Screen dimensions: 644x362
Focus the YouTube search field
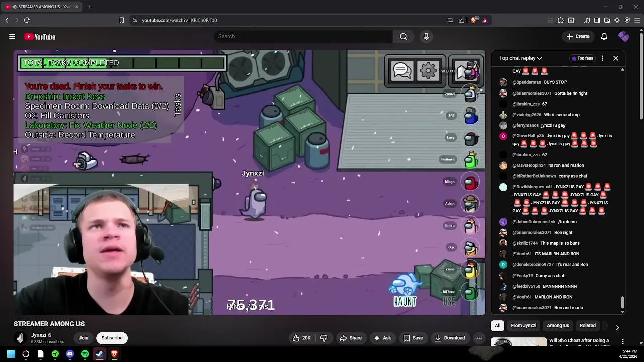click(303, 36)
